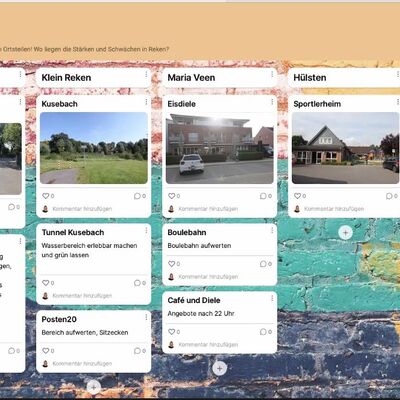Toggle like on Café und Diele post

(x=171, y=332)
